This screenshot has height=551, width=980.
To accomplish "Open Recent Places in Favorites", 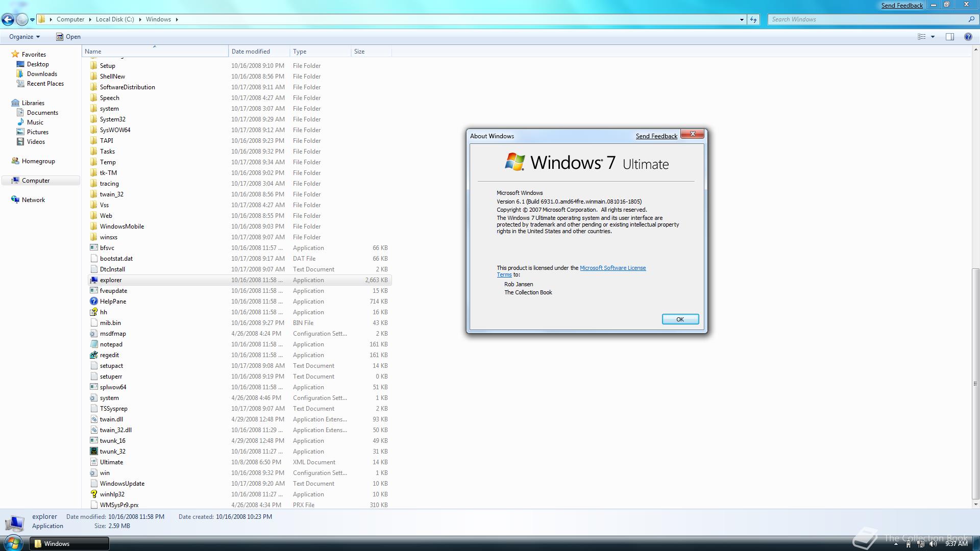I will (45, 84).
